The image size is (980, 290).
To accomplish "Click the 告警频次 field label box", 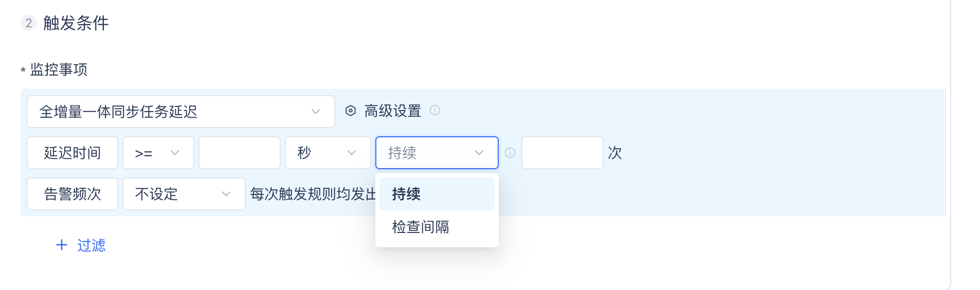I will point(72,194).
